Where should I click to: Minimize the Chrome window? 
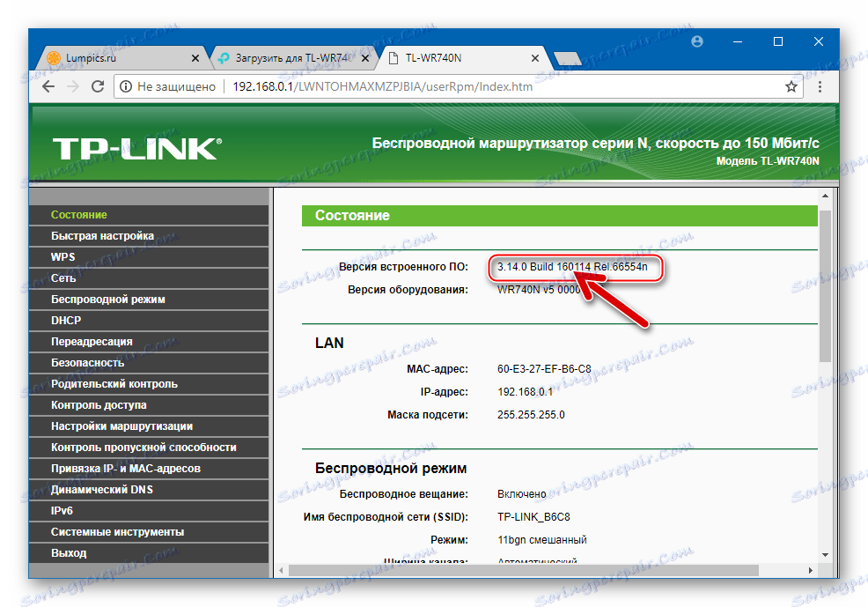coord(738,41)
